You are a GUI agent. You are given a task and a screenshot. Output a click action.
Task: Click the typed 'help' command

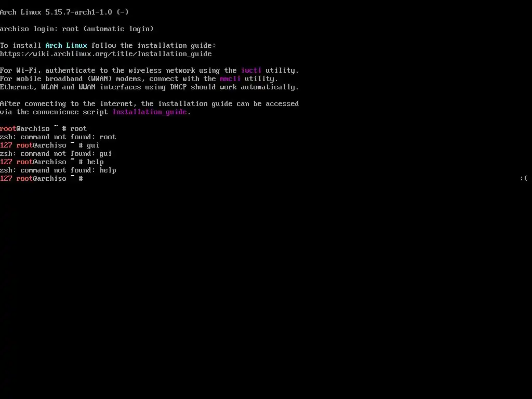(96, 162)
